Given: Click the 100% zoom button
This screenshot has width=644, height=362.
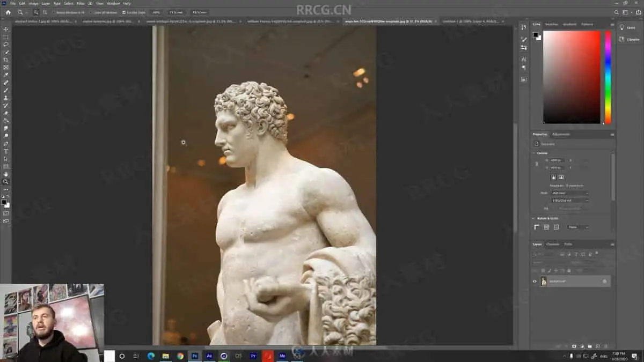Looking at the screenshot, I should point(156,12).
